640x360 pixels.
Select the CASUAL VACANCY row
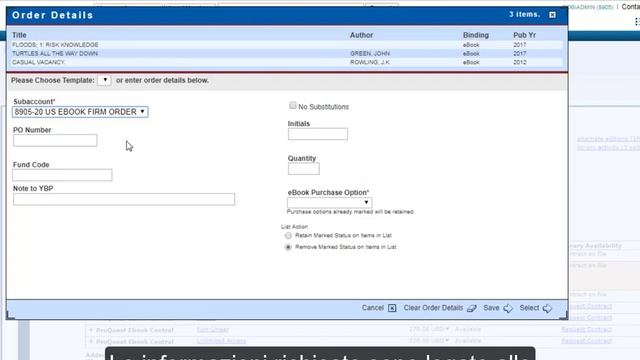coord(286,62)
